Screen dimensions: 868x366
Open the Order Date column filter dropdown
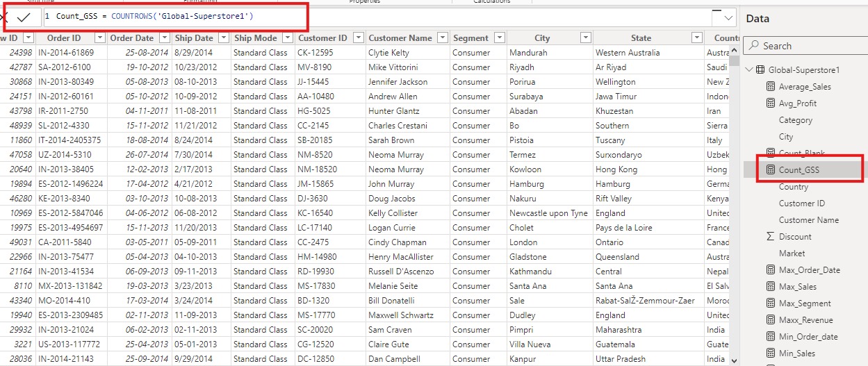165,38
